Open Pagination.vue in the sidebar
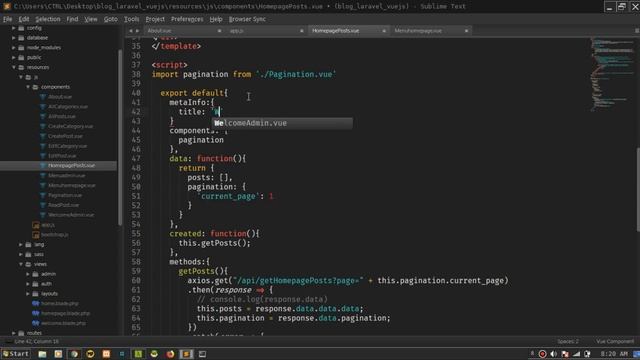This screenshot has width=640, height=360. pyautogui.click(x=64, y=195)
